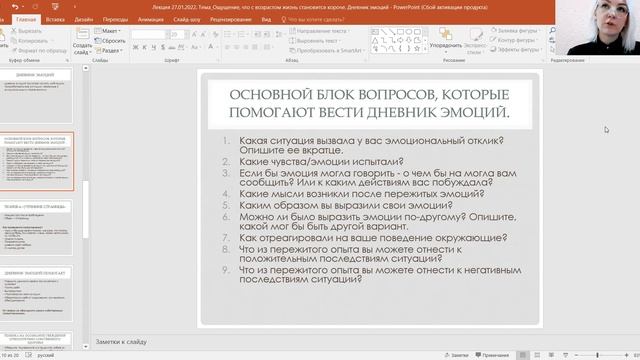This screenshot has width=640, height=360.
Task: Toggle align text right
Action: tap(246, 48)
